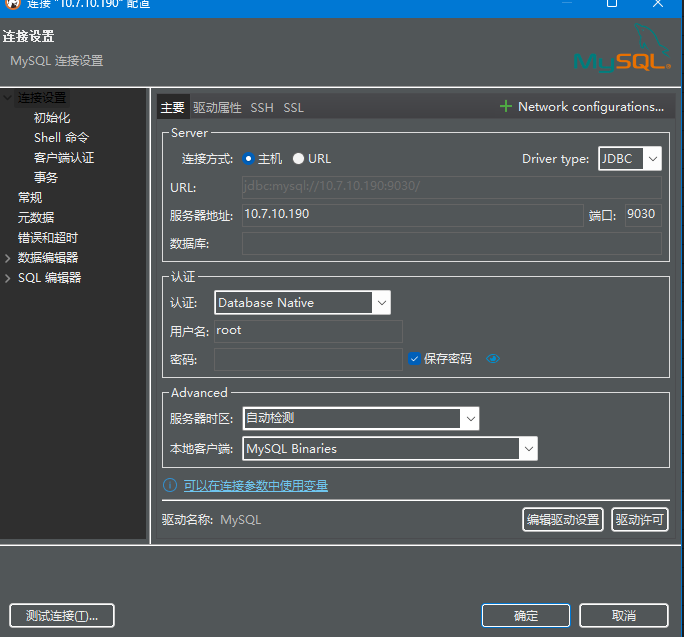Image resolution: width=684 pixels, height=637 pixels.
Task: Click the DBeaver app icon in title bar
Action: point(13,4)
